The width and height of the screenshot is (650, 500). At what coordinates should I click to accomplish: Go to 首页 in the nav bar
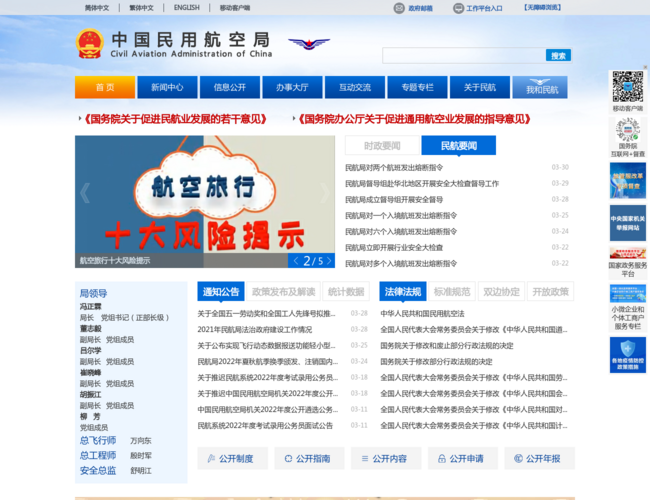pos(105,87)
